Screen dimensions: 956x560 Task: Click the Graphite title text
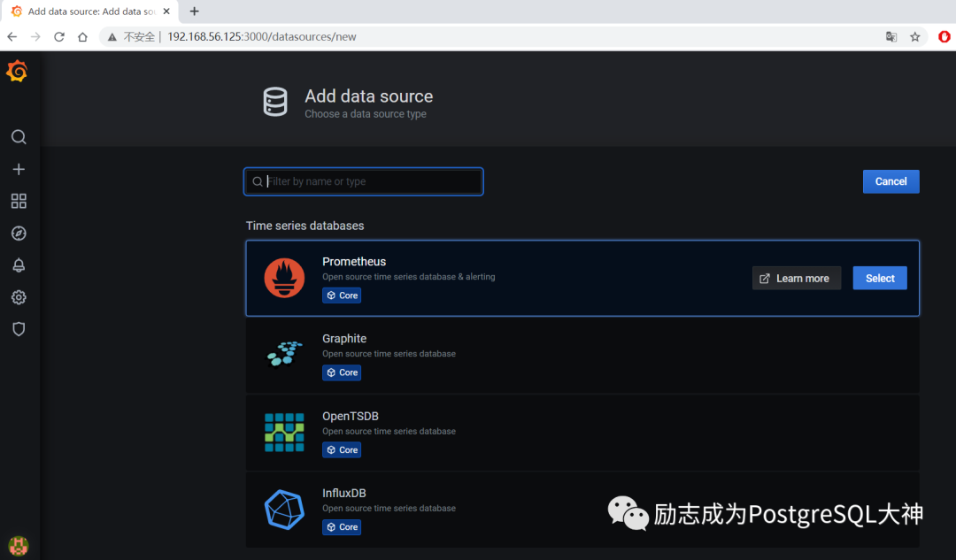344,339
